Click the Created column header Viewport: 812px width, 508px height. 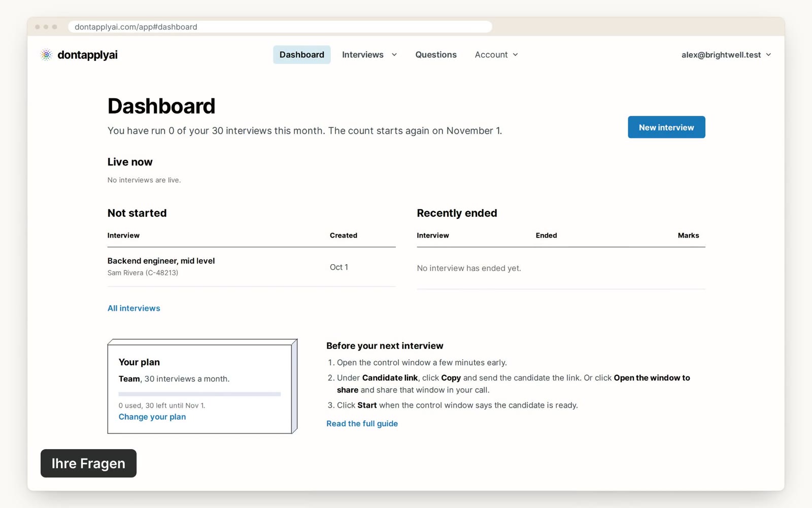click(344, 235)
